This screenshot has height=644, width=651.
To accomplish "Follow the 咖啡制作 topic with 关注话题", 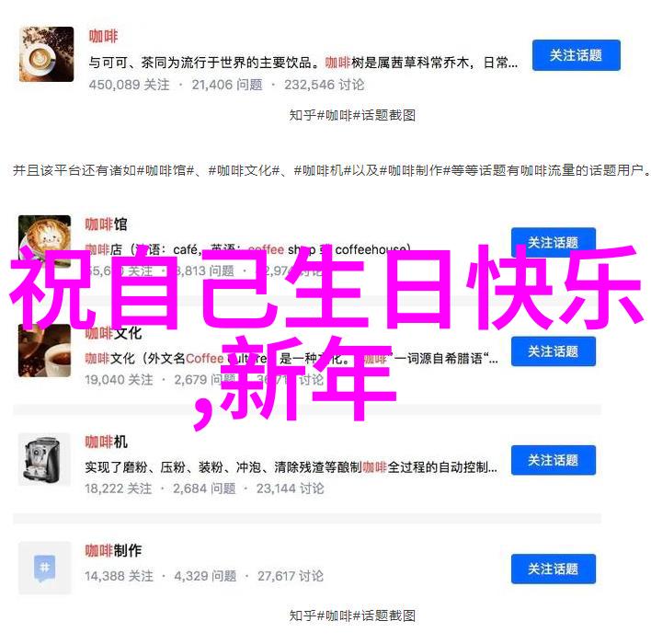I will (554, 569).
